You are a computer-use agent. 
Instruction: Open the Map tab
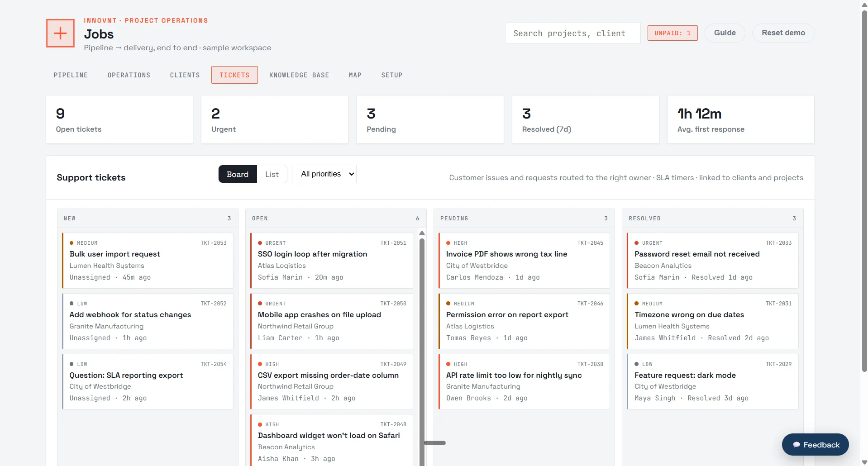[x=355, y=75]
